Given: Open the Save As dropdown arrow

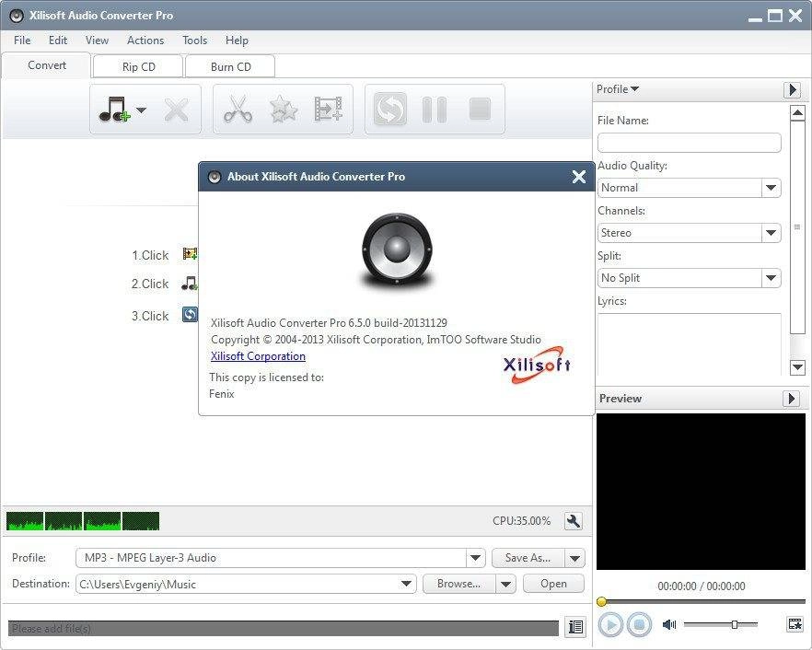Looking at the screenshot, I should click(x=574, y=558).
